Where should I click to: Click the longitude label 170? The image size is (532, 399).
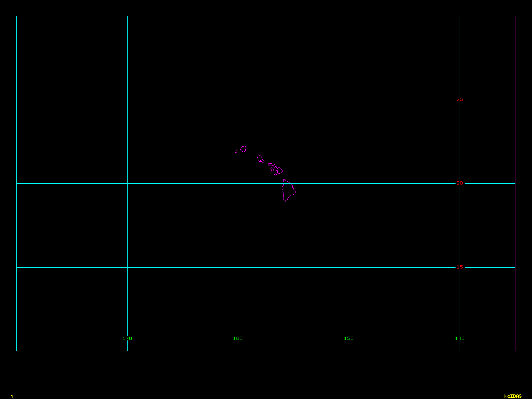click(x=127, y=338)
